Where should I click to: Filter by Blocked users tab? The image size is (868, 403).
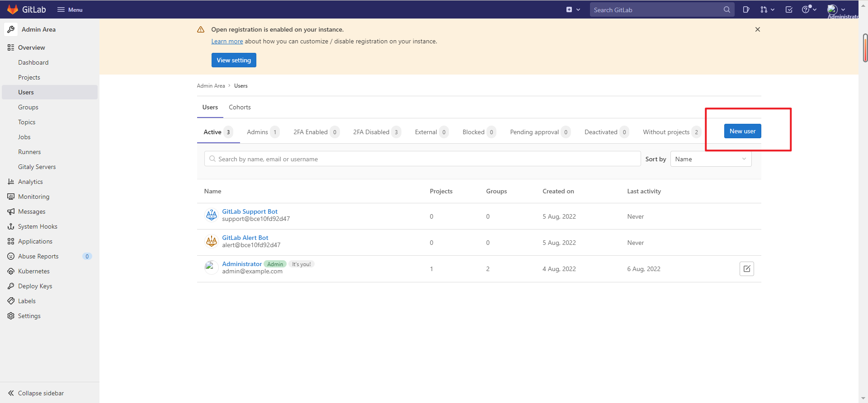click(x=479, y=132)
